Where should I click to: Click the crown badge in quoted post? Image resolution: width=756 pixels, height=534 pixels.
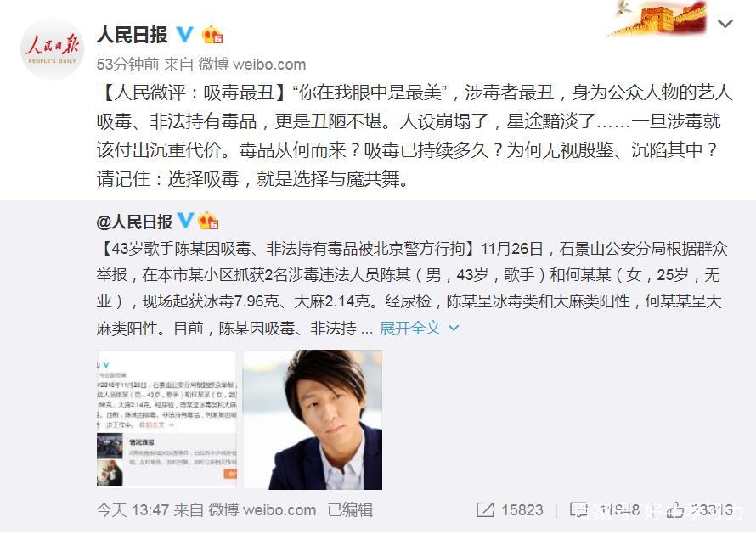pyautogui.click(x=208, y=221)
